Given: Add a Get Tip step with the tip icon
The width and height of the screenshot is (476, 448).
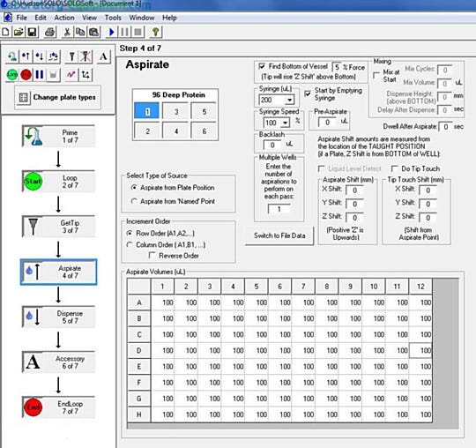Looking at the screenshot, I should tap(71, 56).
